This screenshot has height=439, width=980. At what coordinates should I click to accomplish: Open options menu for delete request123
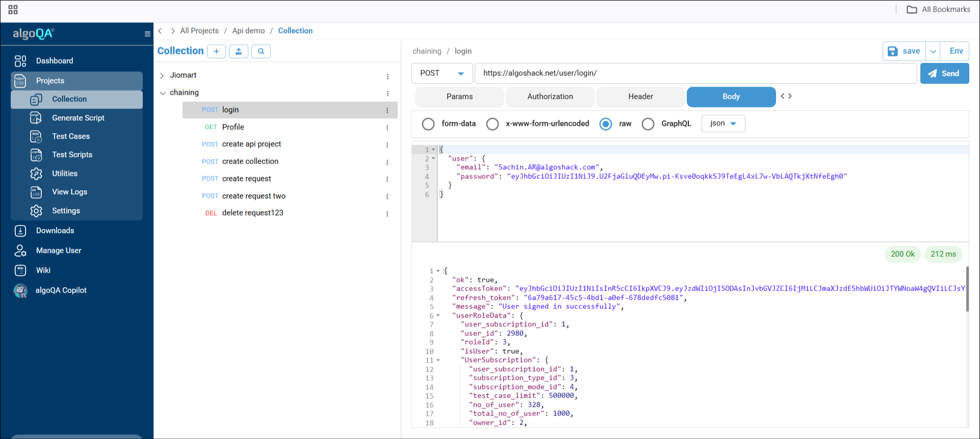[x=387, y=214]
